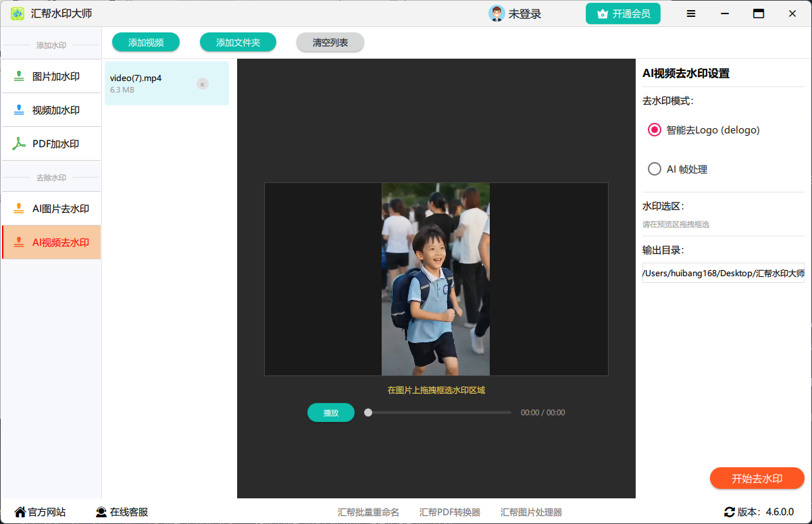812x524 pixels.
Task: Click the red stamp icon of AI视频去水印
Action: tap(20, 242)
